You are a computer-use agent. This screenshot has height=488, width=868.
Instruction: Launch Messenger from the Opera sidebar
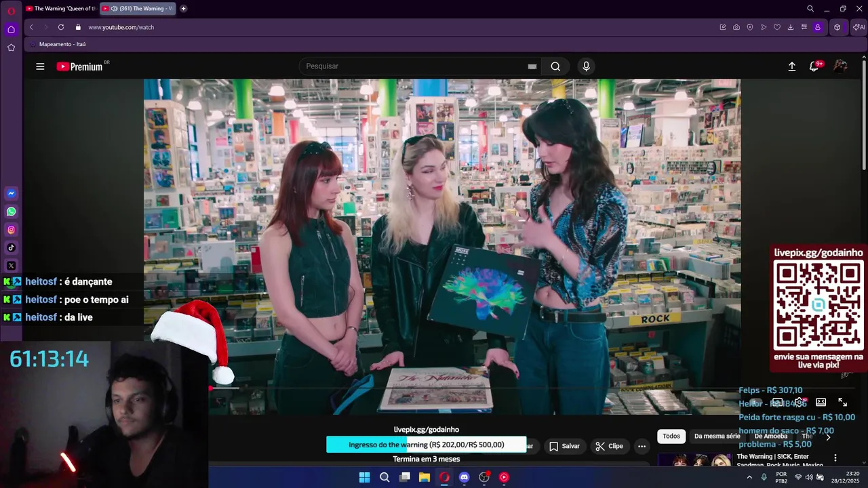click(x=11, y=193)
